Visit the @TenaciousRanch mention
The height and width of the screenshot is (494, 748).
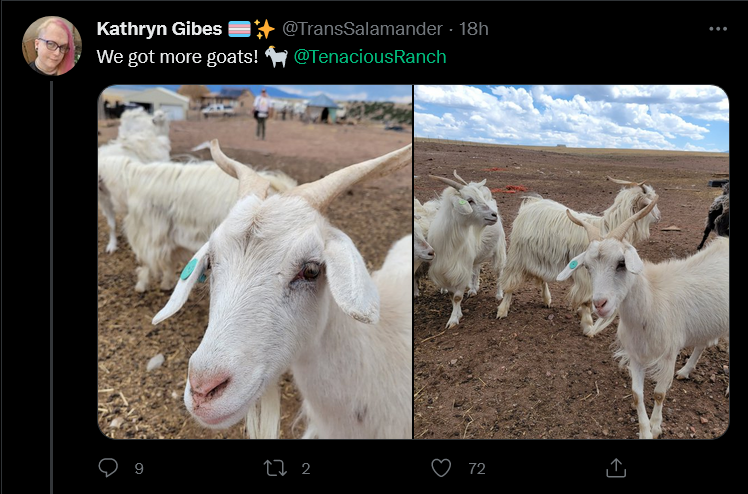pyautogui.click(x=370, y=57)
